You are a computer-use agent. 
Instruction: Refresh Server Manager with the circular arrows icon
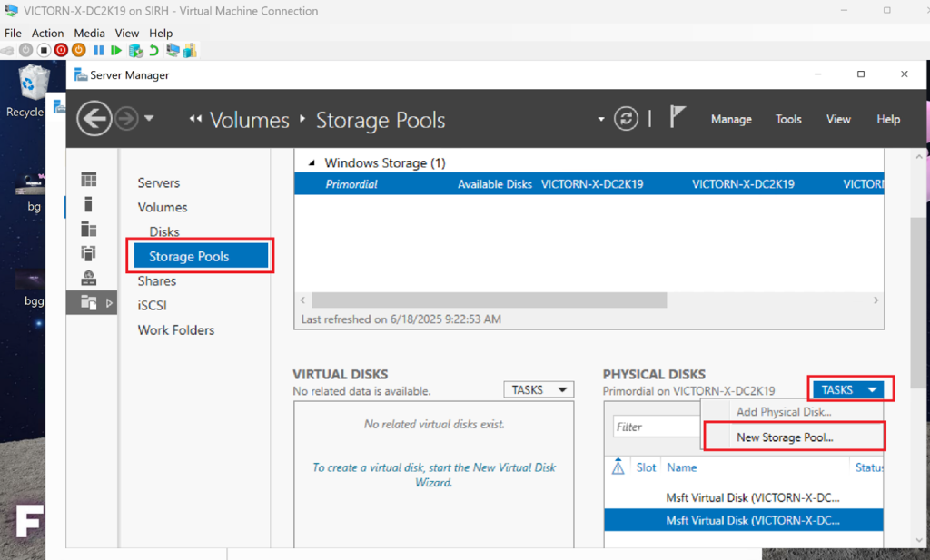pos(626,119)
